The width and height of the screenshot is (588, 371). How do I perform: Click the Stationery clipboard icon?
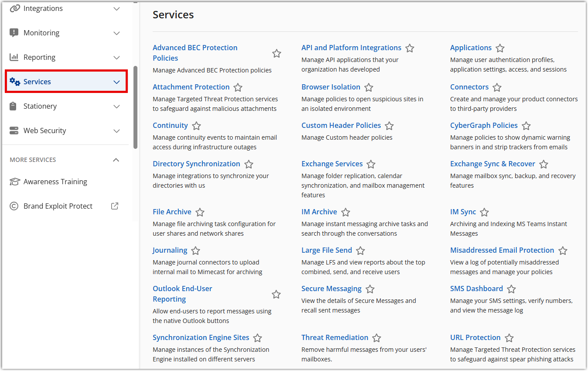pyautogui.click(x=13, y=106)
